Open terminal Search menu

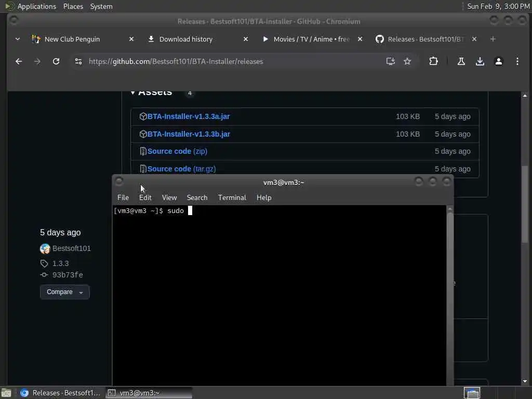point(197,197)
